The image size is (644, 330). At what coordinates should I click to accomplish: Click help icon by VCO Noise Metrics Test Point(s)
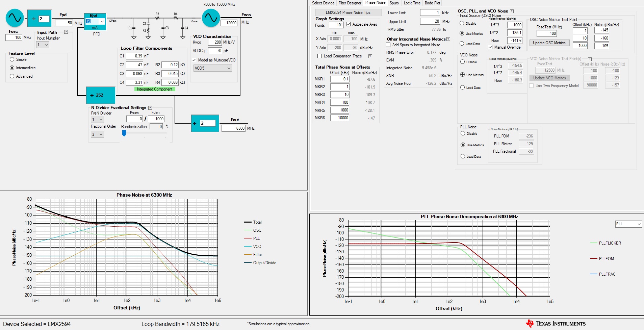click(x=590, y=59)
